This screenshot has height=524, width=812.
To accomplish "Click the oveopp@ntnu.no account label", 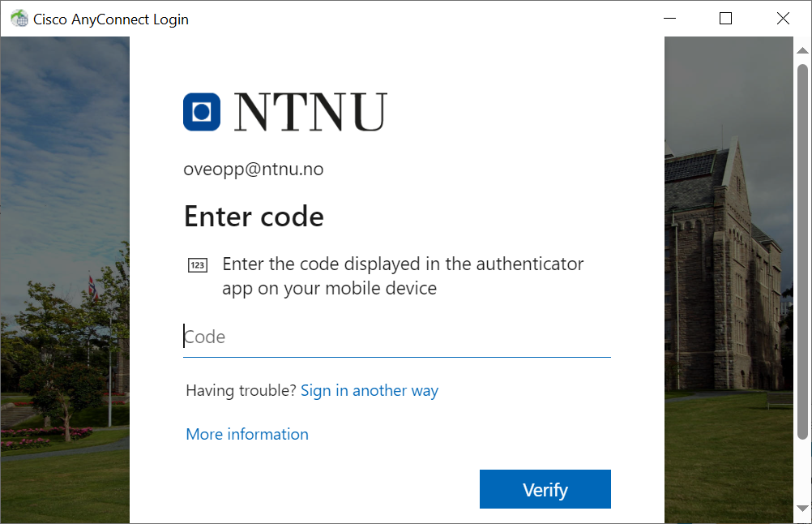I will (x=253, y=169).
